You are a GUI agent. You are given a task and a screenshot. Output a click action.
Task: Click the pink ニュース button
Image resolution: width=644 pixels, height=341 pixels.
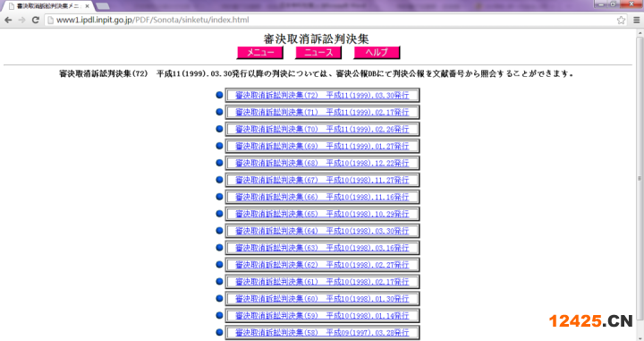pyautogui.click(x=318, y=53)
